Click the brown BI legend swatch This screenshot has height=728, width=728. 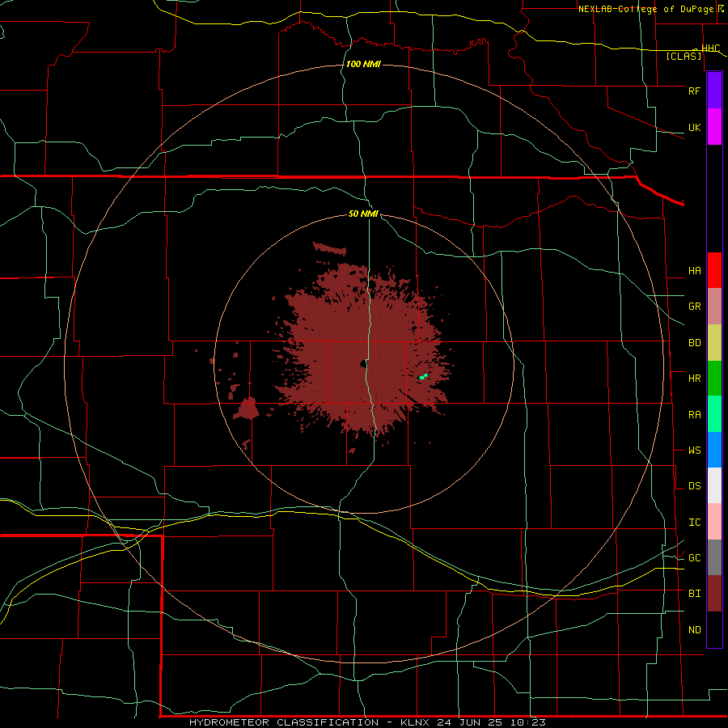pyautogui.click(x=714, y=594)
